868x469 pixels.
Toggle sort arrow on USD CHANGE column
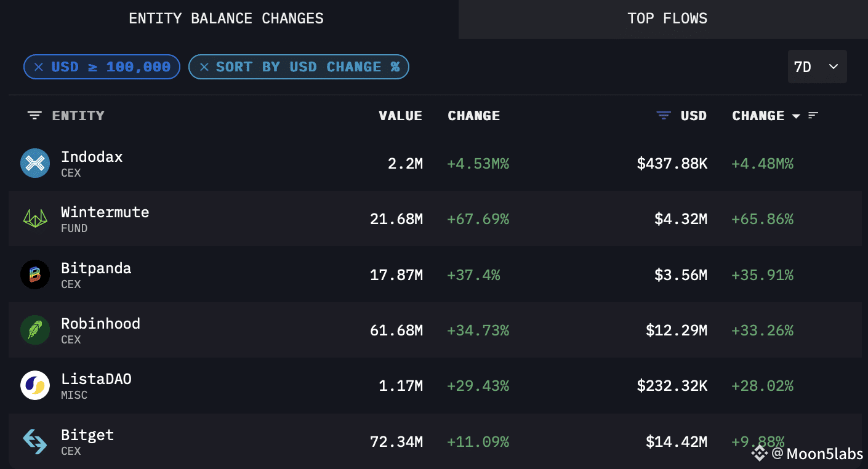796,116
